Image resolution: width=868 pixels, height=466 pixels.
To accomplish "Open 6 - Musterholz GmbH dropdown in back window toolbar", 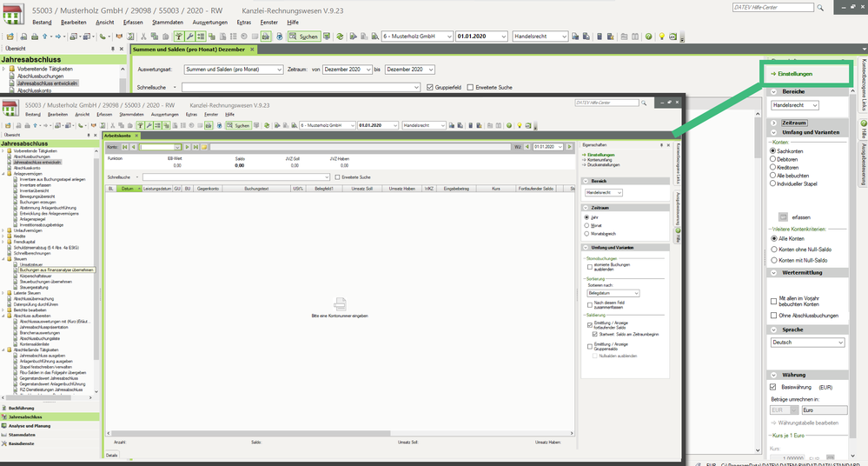I will tap(417, 37).
